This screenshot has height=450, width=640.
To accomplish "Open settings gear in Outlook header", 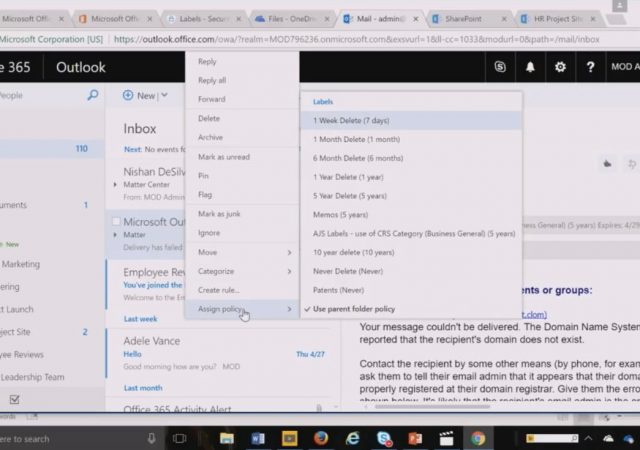I will point(560,67).
